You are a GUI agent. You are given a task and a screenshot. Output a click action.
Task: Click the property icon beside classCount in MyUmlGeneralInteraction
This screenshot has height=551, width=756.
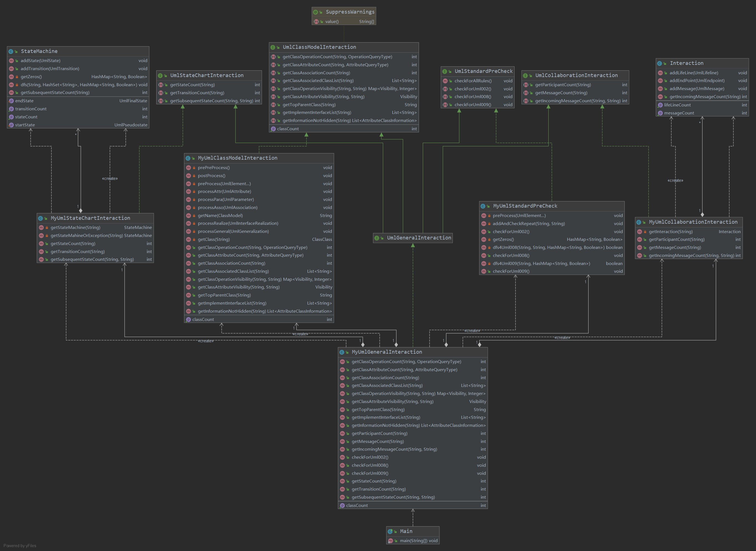point(342,506)
